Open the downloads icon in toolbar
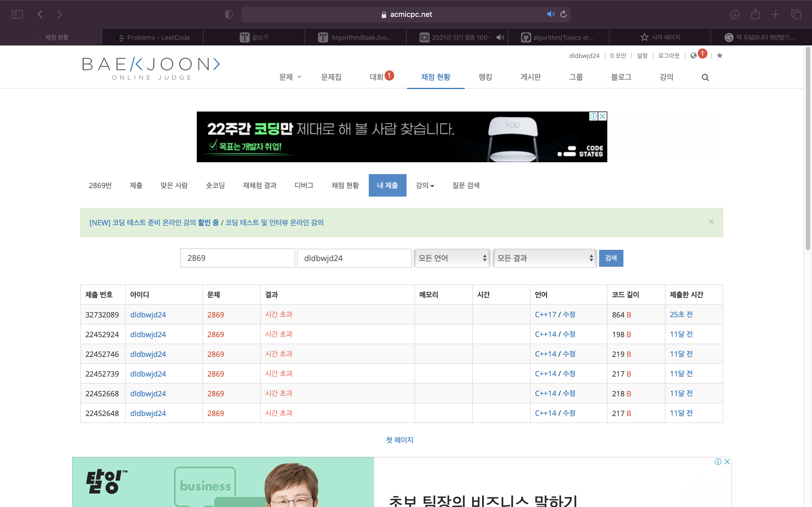Screen dimensions: 812x507 point(735,14)
